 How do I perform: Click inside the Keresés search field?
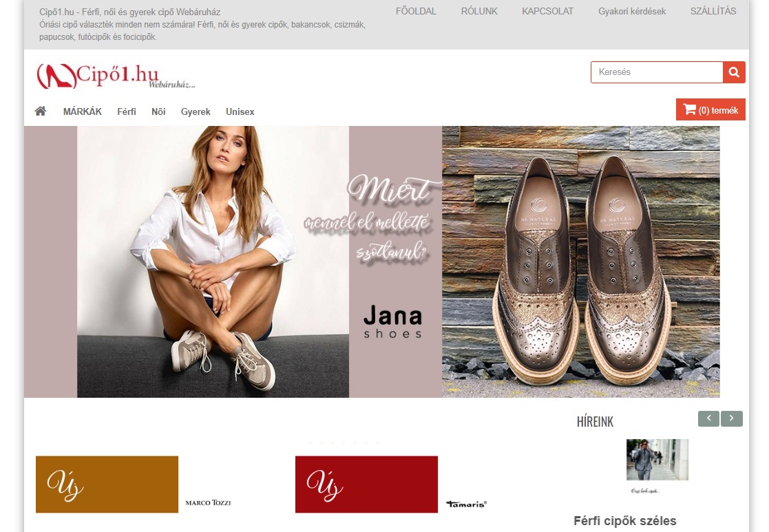[x=656, y=72]
